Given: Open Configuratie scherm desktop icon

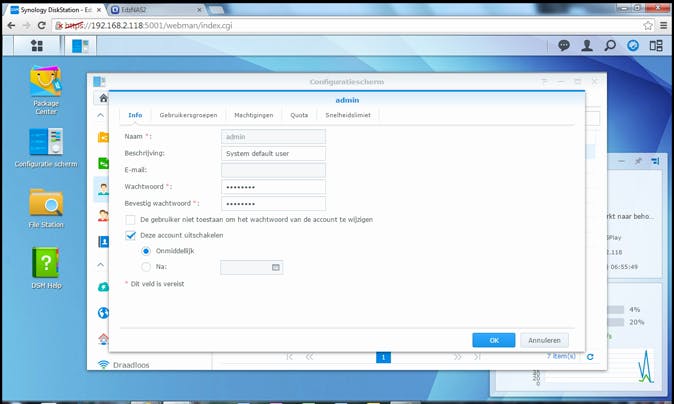Looking at the screenshot, I should click(46, 148).
